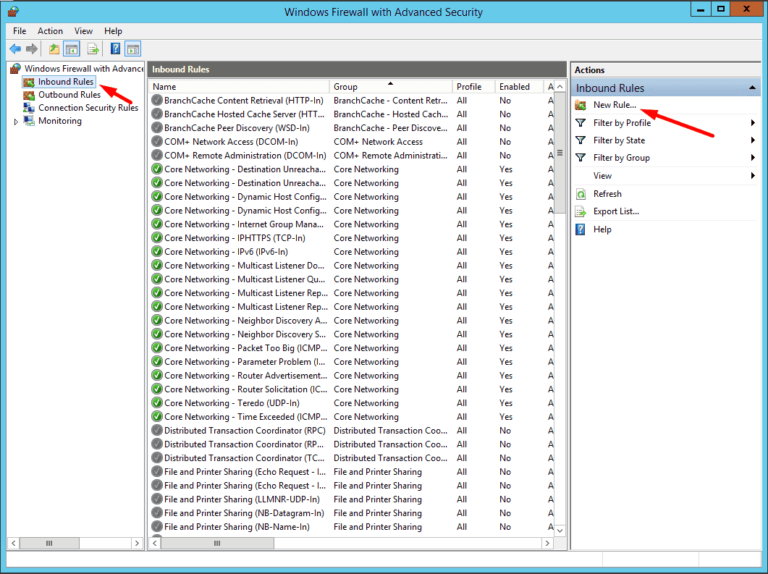Screen dimensions: 768x574
Task: Toggle the Show/Hide Action Pane toolbar icon
Action: tap(133, 49)
